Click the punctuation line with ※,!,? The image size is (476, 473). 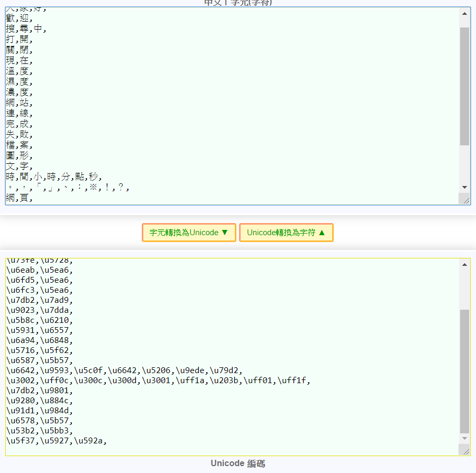click(x=68, y=187)
